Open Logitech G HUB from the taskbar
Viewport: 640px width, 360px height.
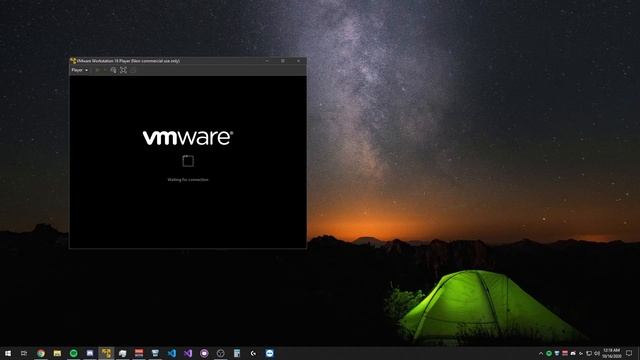click(253, 353)
